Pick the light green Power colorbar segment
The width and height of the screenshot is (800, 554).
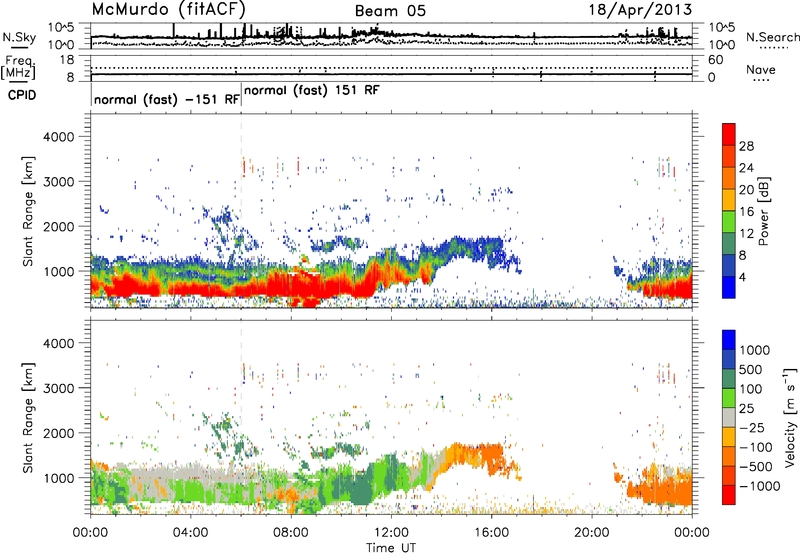[x=729, y=221]
